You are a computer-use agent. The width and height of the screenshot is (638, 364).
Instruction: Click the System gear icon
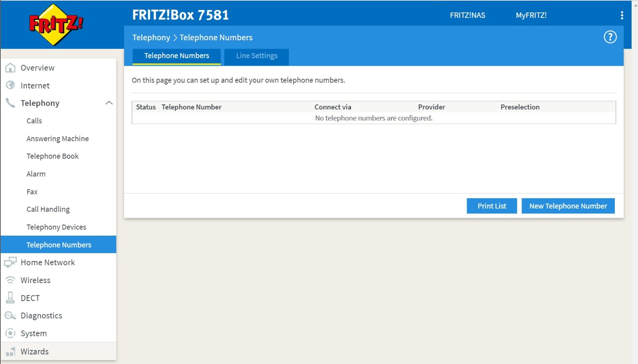[10, 333]
